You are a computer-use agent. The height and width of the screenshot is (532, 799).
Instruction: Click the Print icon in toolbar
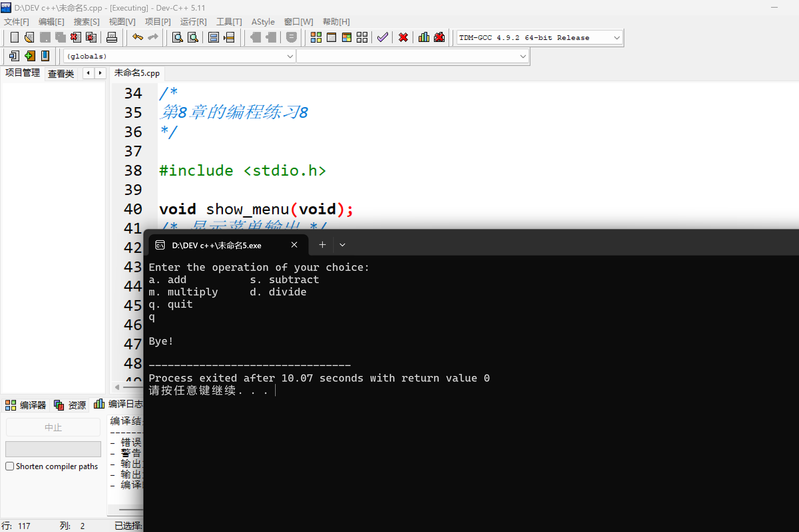(111, 37)
